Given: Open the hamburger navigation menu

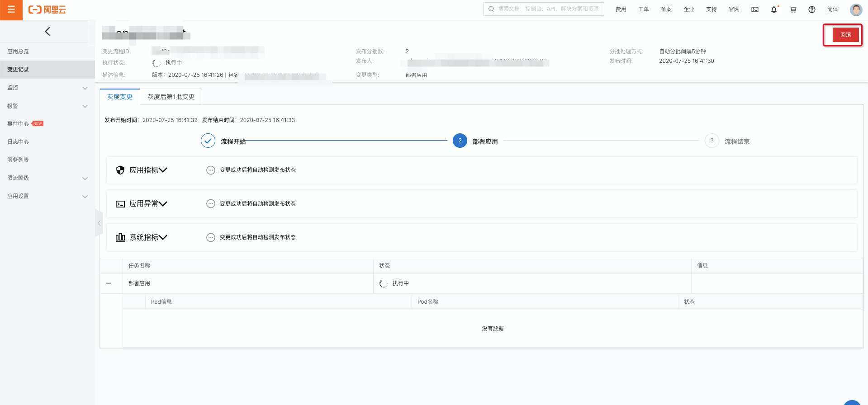Looking at the screenshot, I should point(11,9).
